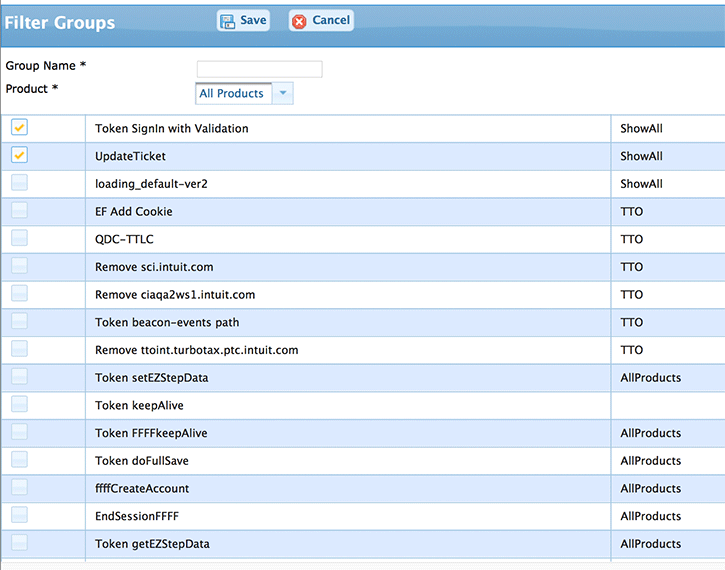Check the EF Add Cookie checkbox
Image resolution: width=725 pixels, height=570 pixels.
click(x=19, y=210)
